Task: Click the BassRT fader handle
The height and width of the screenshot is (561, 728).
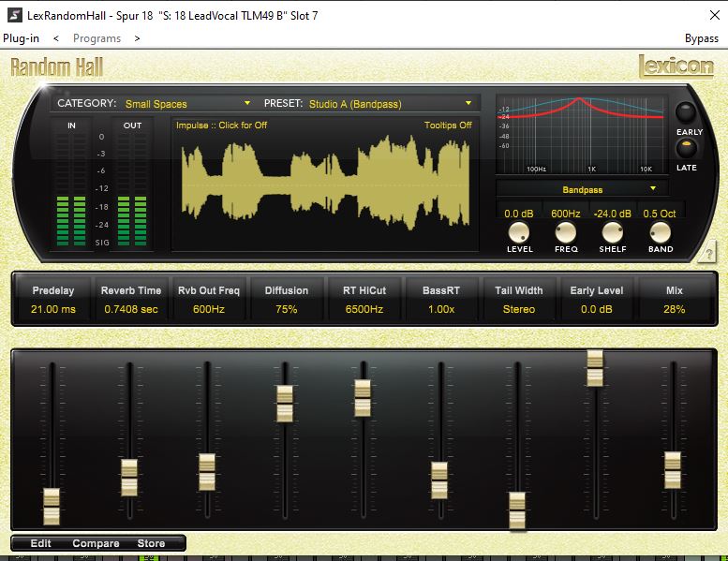Action: click(439, 480)
